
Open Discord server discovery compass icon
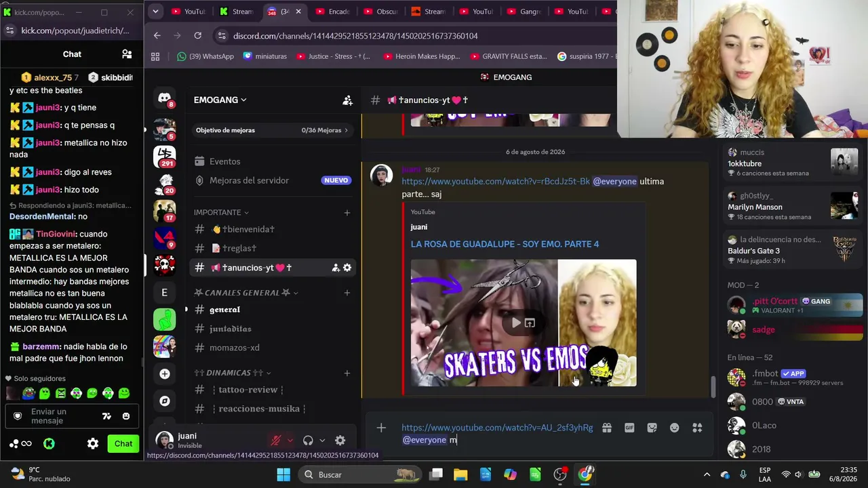(164, 401)
